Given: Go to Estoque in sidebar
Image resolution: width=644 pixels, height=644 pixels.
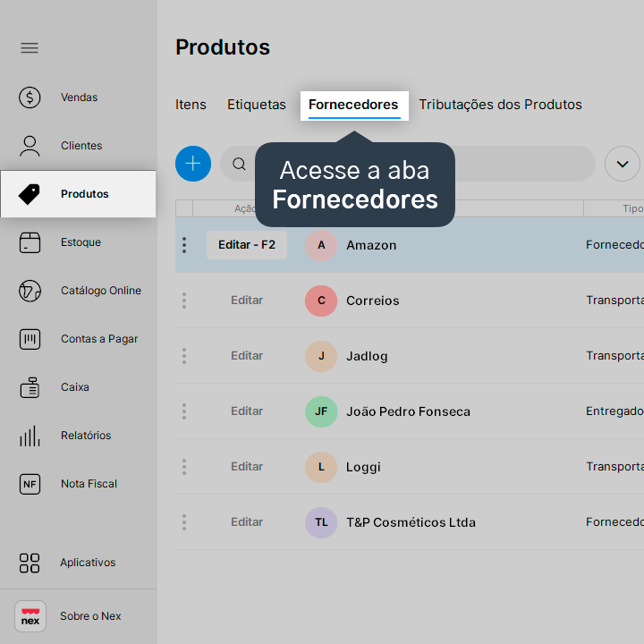Looking at the screenshot, I should pos(80,242).
